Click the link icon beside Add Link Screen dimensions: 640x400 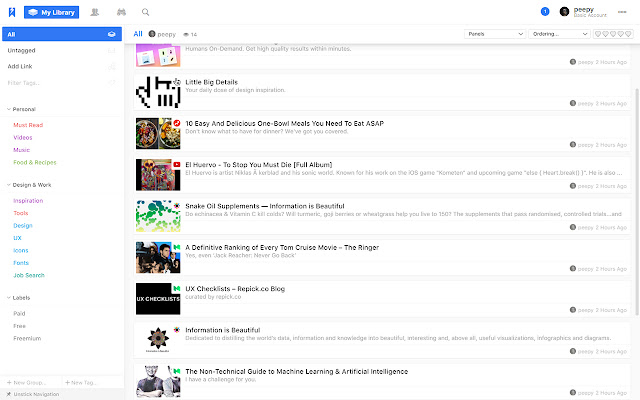coord(112,65)
